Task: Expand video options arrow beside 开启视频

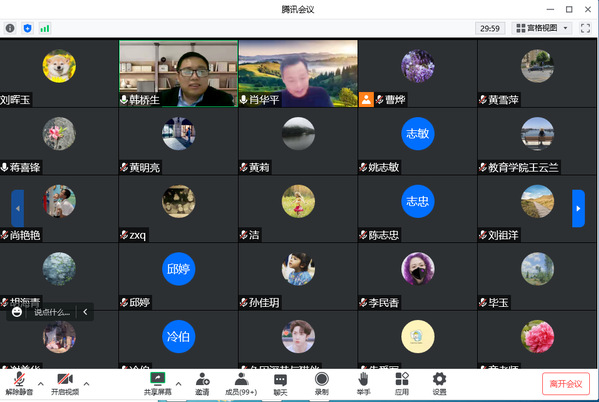Action: pyautogui.click(x=87, y=384)
